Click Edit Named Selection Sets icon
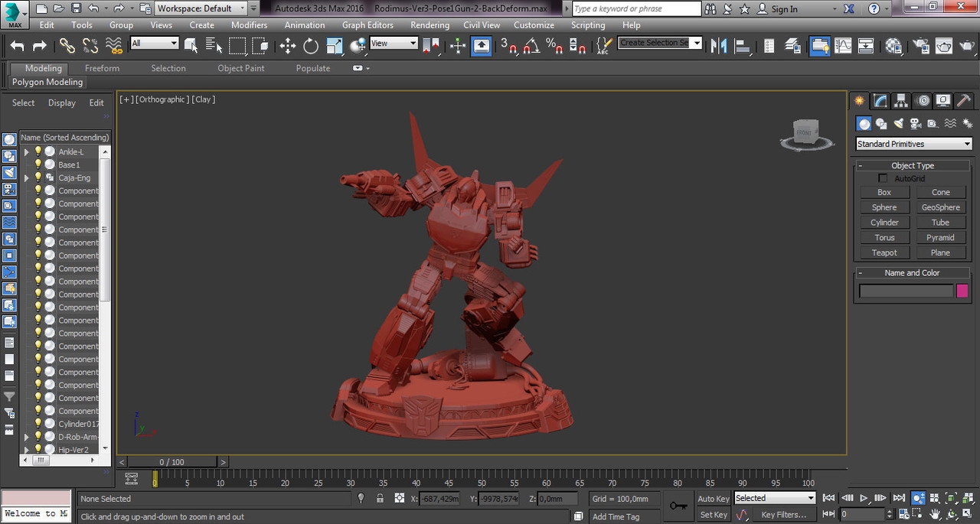980x524 pixels. point(603,46)
